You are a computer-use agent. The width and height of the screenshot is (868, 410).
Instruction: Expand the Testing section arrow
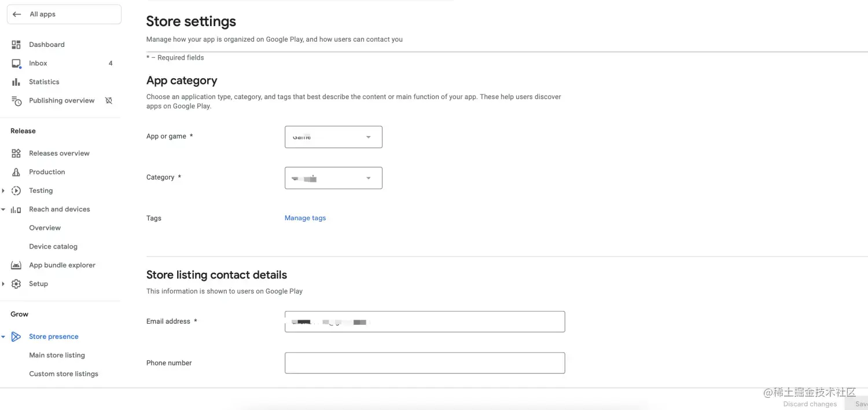pos(3,191)
